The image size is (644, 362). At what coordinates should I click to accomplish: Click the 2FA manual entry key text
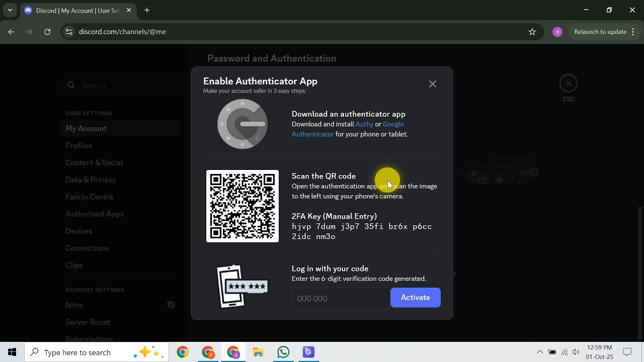point(362,231)
